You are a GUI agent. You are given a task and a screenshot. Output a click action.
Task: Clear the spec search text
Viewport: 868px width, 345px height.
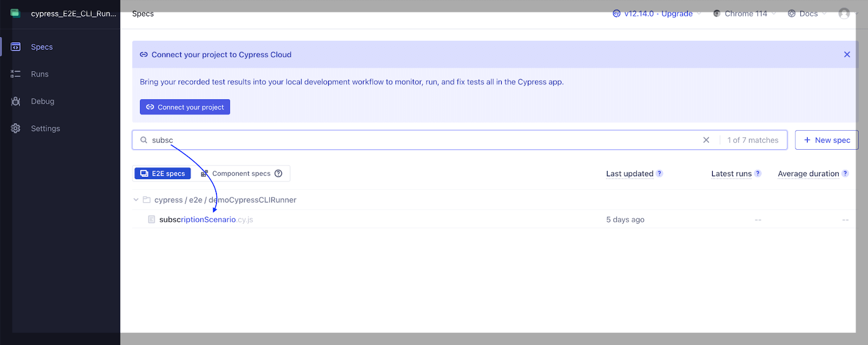click(x=706, y=140)
